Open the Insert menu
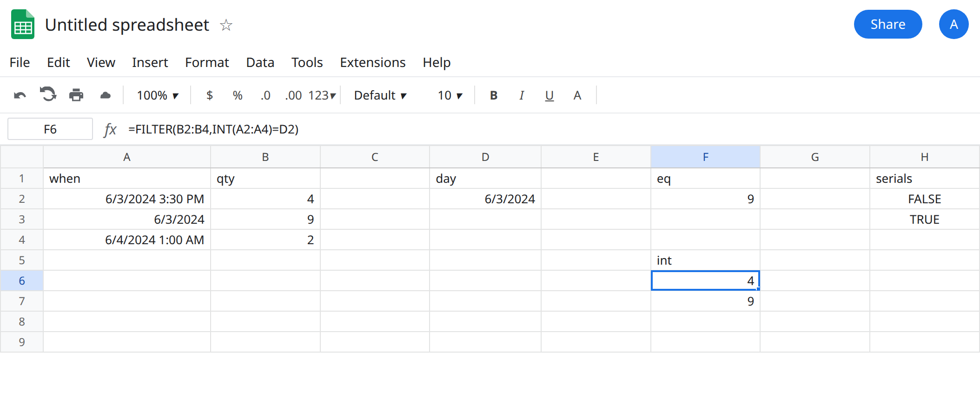This screenshot has width=980, height=400. [150, 62]
